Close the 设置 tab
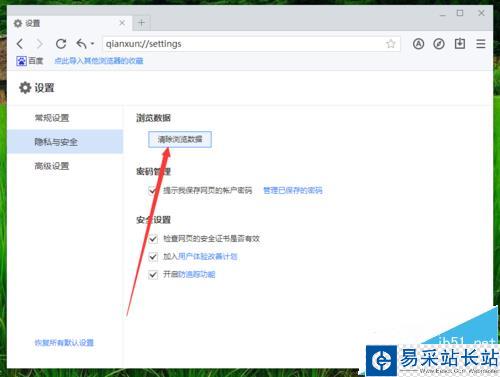The height and width of the screenshot is (377, 500). 122,23
